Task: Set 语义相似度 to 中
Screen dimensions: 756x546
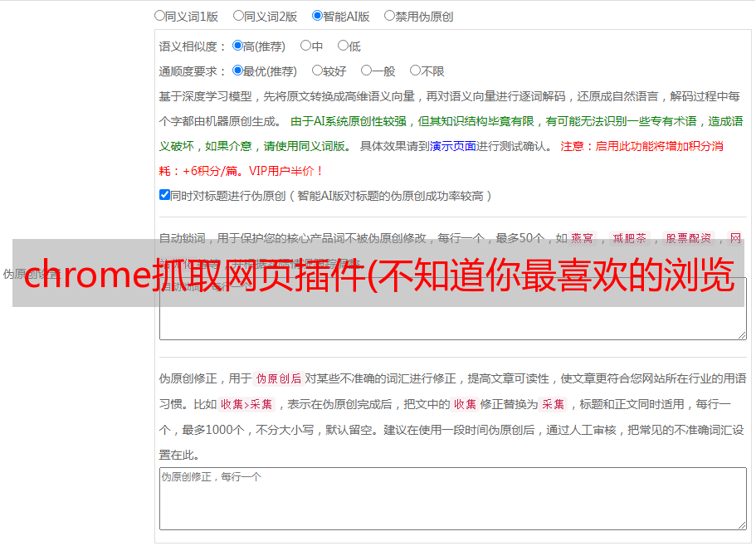Action: tap(305, 46)
